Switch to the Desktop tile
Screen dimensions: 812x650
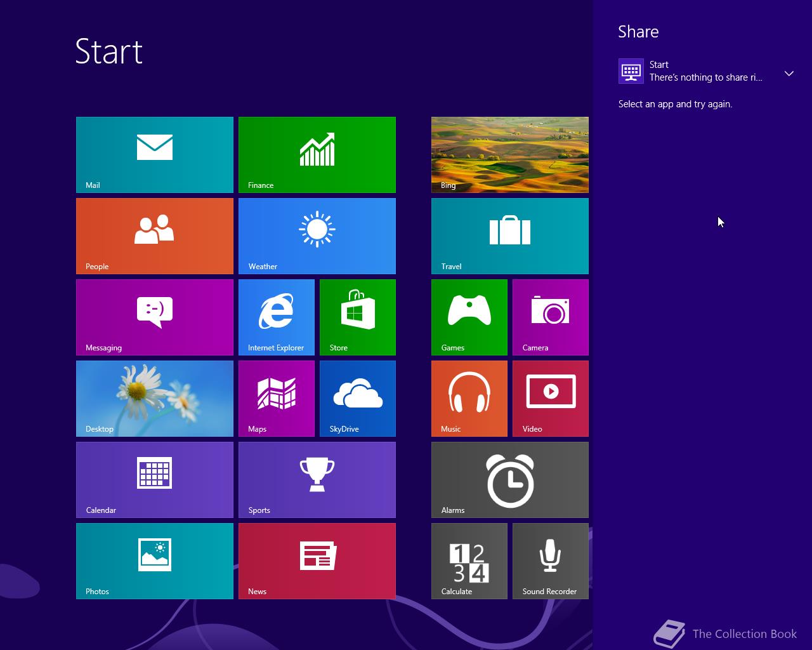(x=155, y=399)
